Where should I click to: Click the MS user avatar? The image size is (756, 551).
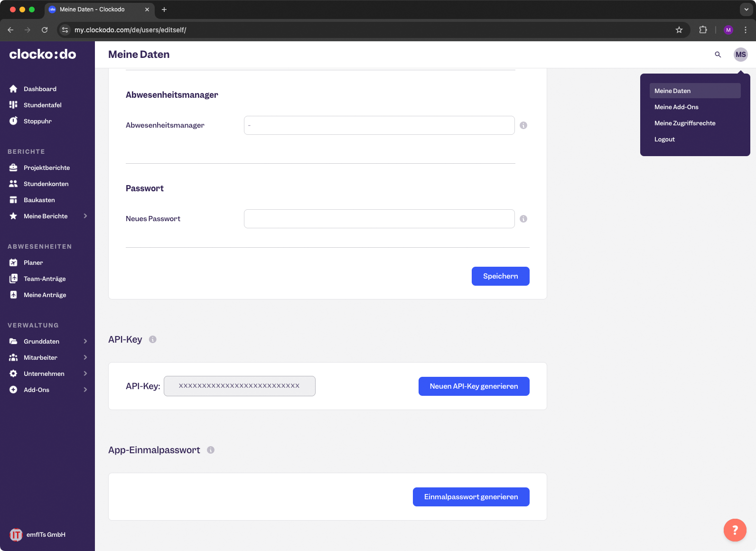click(x=740, y=55)
